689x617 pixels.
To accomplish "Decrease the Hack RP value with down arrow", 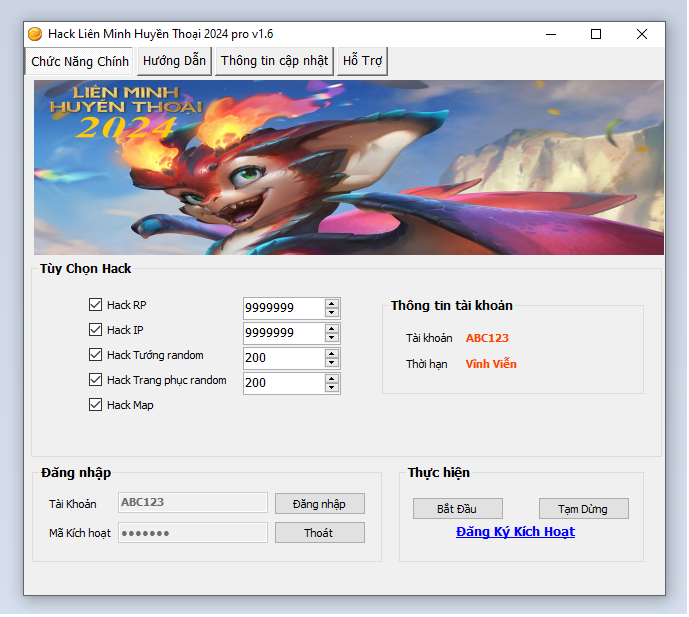I will point(332,312).
